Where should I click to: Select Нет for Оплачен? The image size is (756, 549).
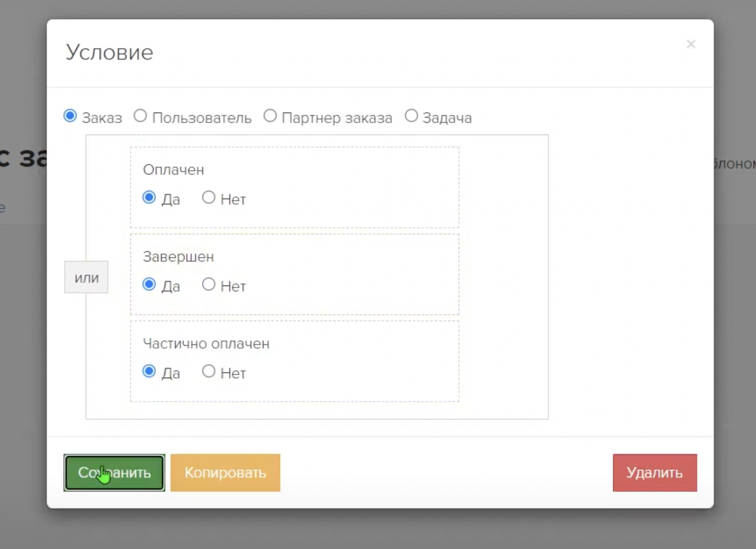[x=209, y=198]
